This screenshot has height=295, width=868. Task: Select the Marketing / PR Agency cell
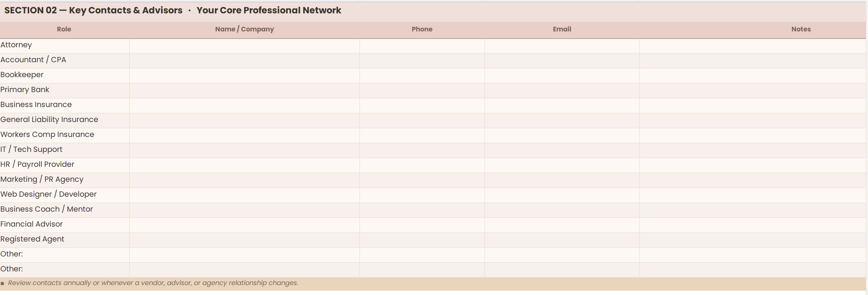[65, 180]
